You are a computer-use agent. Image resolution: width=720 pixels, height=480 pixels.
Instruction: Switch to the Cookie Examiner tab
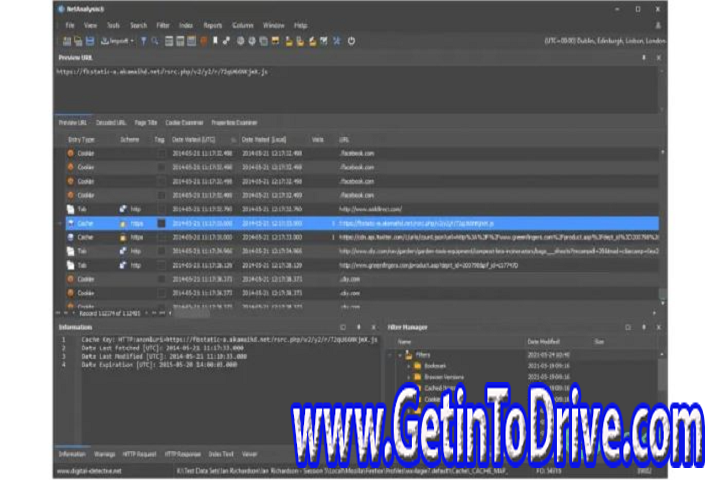(x=184, y=123)
